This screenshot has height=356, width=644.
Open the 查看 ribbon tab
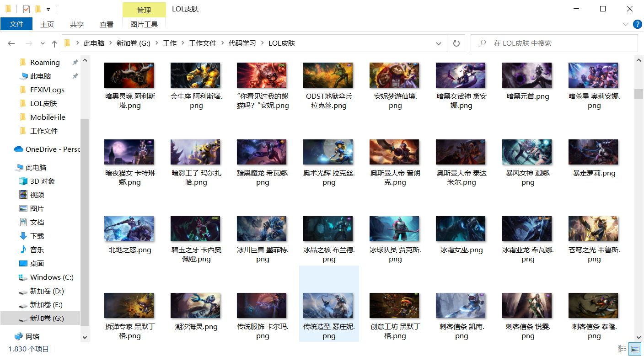(107, 24)
